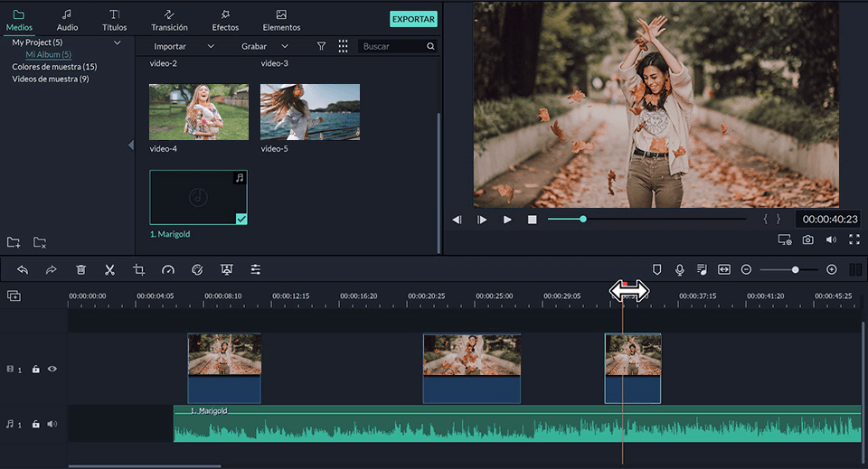The width and height of the screenshot is (868, 469).
Task: Click the previous frame button
Action: point(457,220)
